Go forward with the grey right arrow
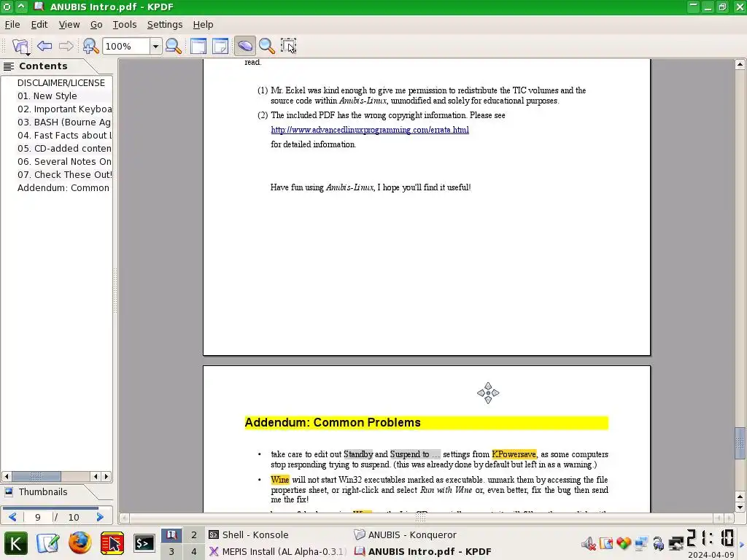The image size is (747, 560). click(x=66, y=46)
